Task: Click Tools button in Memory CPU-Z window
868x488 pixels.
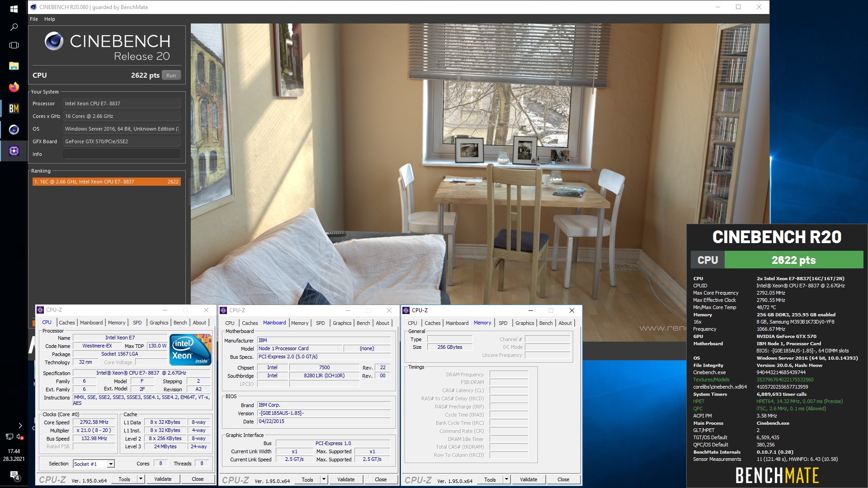Action: [x=490, y=479]
